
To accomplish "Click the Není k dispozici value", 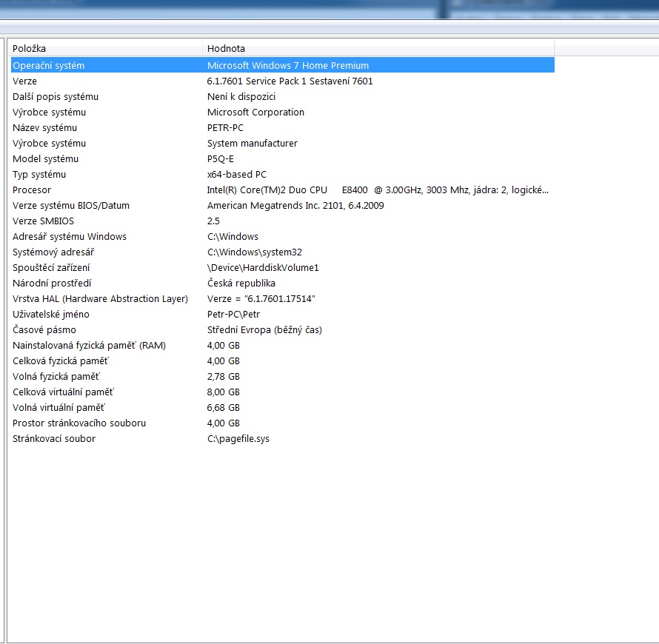I will tap(241, 97).
